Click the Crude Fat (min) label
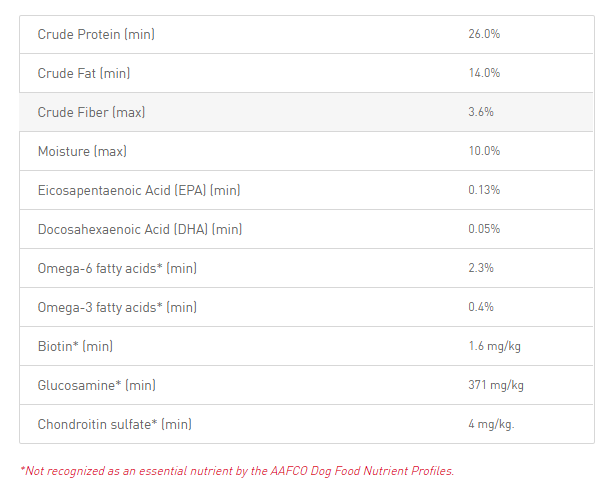This screenshot has width=598, height=482. tap(84, 73)
